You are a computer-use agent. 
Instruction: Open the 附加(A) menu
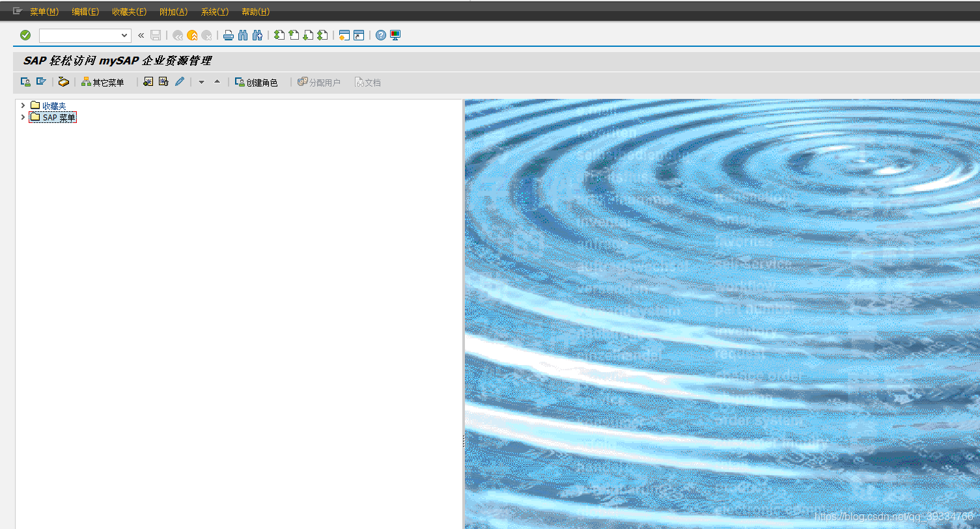[x=173, y=12]
